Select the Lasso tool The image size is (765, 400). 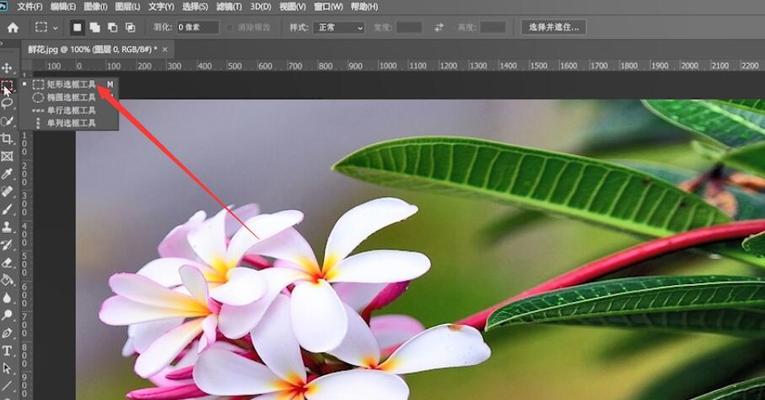tap(7, 103)
